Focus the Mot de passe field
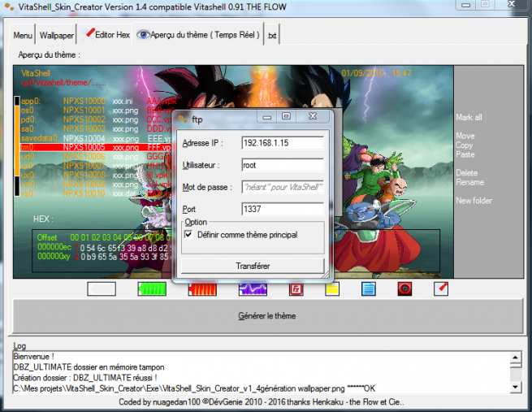Image resolution: width=532 pixels, height=412 pixels. 282,187
